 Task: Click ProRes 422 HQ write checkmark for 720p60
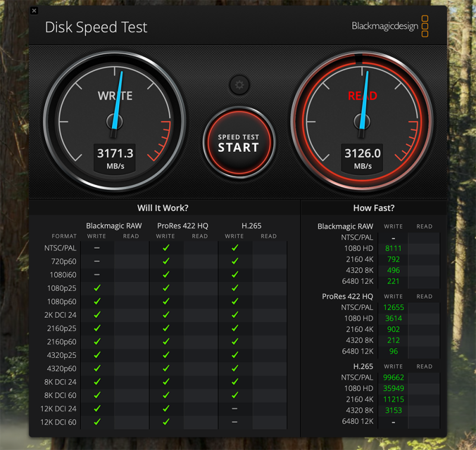(x=166, y=261)
